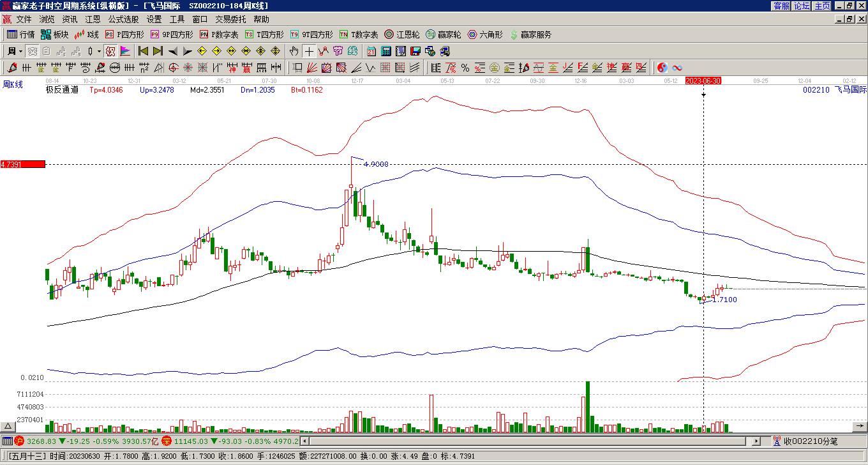Open the 9P四方形 tool
The image size is (868, 465).
click(x=172, y=34)
